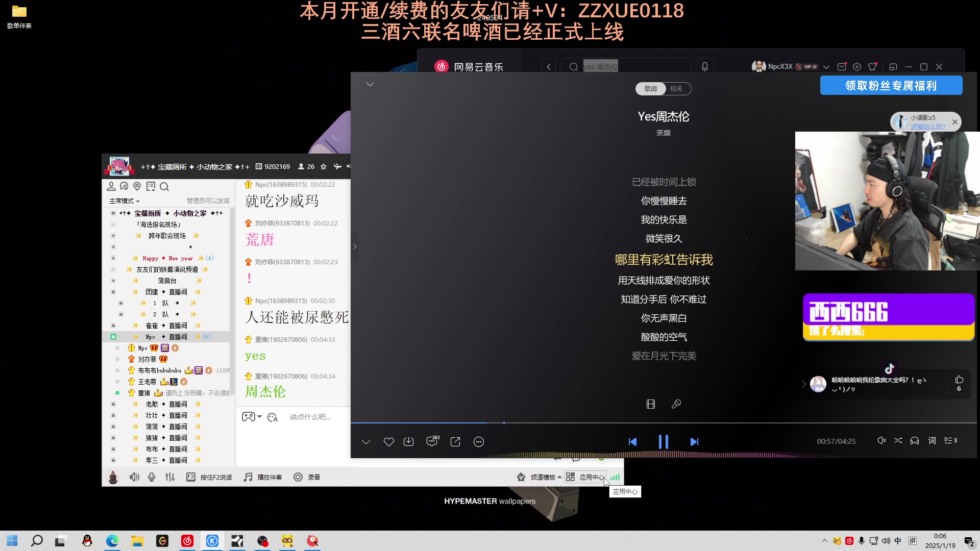Select user 王老菊 in channel list
This screenshot has height=551, width=980.
tap(147, 382)
